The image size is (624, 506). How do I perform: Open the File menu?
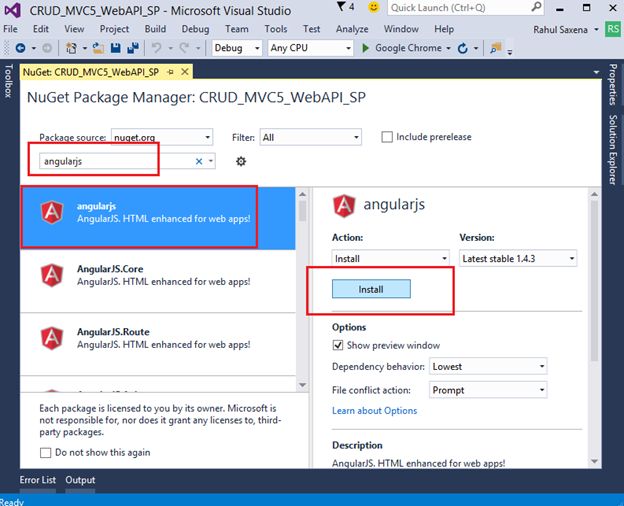tap(10, 29)
